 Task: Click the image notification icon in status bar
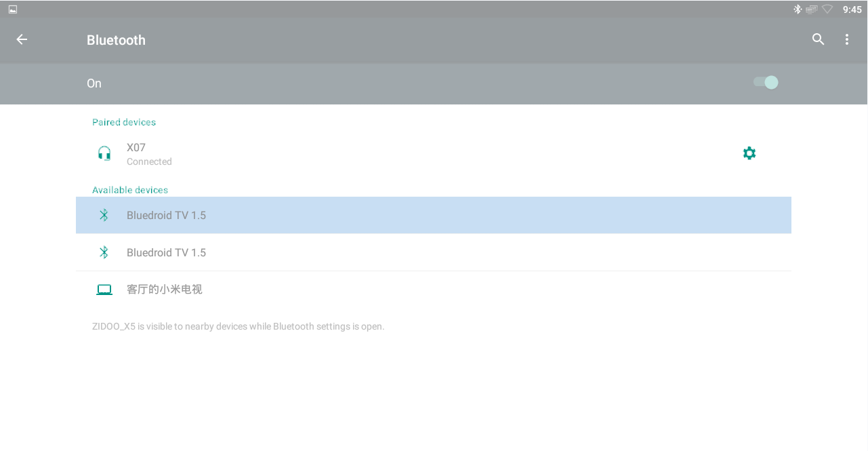point(13,9)
